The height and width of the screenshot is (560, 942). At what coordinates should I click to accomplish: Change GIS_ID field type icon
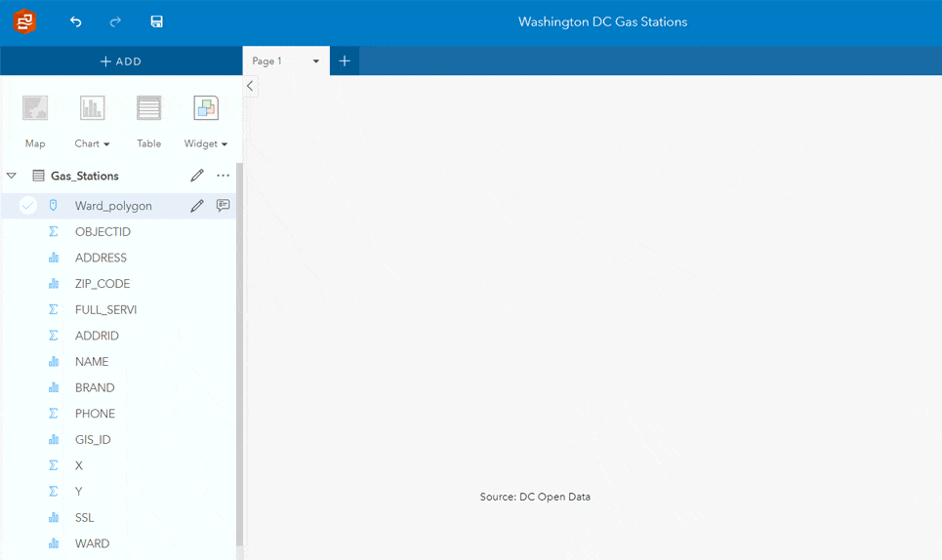pyautogui.click(x=54, y=439)
